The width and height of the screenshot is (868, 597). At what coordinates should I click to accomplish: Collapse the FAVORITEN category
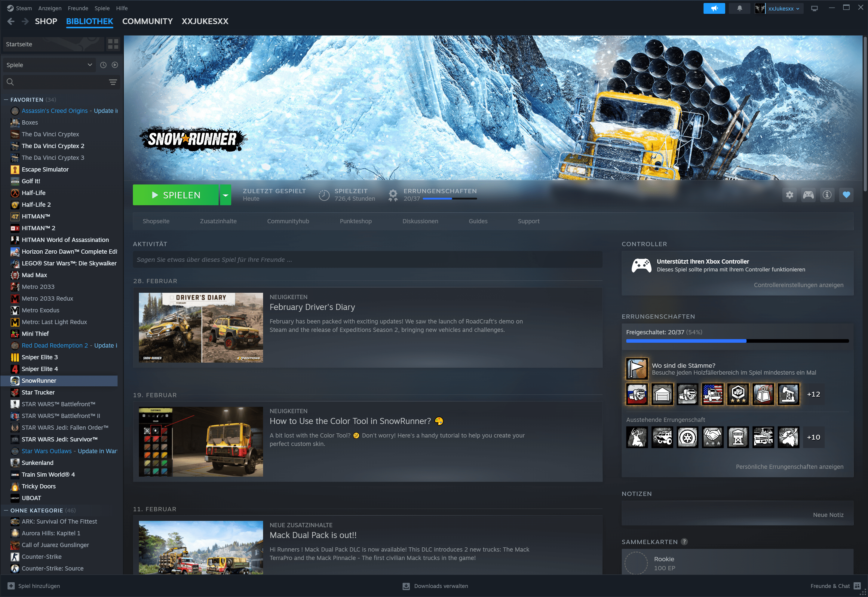click(x=6, y=100)
